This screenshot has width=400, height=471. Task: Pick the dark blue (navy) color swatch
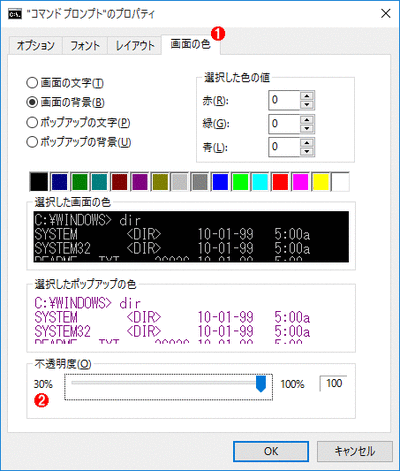point(60,182)
